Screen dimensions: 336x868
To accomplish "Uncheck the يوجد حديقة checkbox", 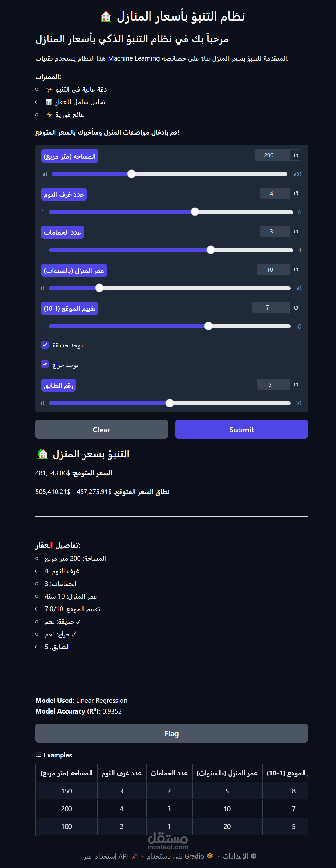I will click(45, 345).
